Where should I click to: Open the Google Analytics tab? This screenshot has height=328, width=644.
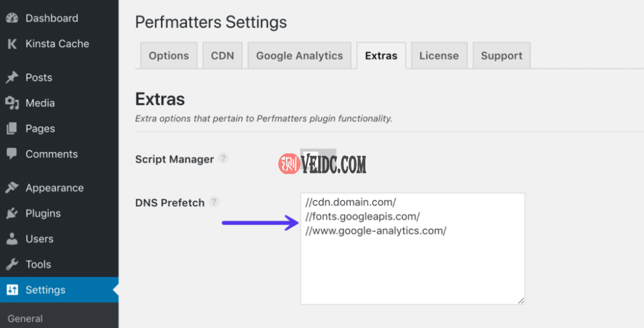[x=299, y=55]
